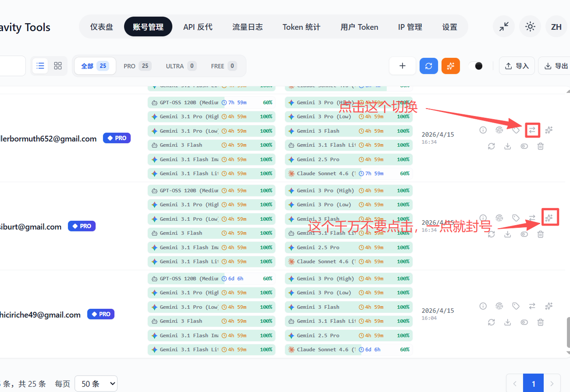Screen dimensions: 570x392
Task: Click GPT-OSS 120B cell showing 7h 59m
Action: (x=211, y=102)
